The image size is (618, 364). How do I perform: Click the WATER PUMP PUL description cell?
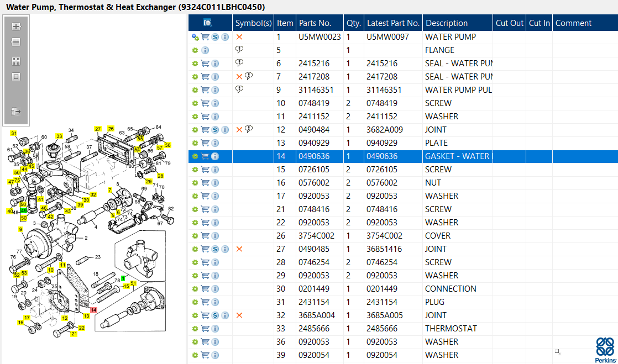pyautogui.click(x=458, y=90)
